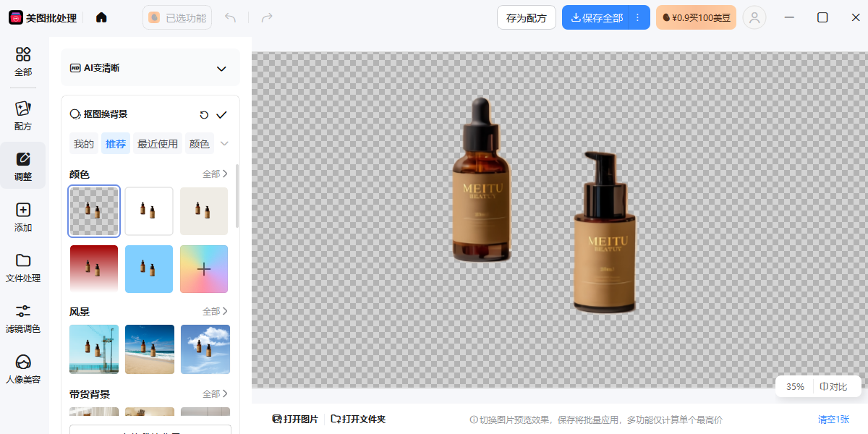Select the 添加 (Add) sidebar tool
This screenshot has height=434, width=868.
[x=23, y=216]
